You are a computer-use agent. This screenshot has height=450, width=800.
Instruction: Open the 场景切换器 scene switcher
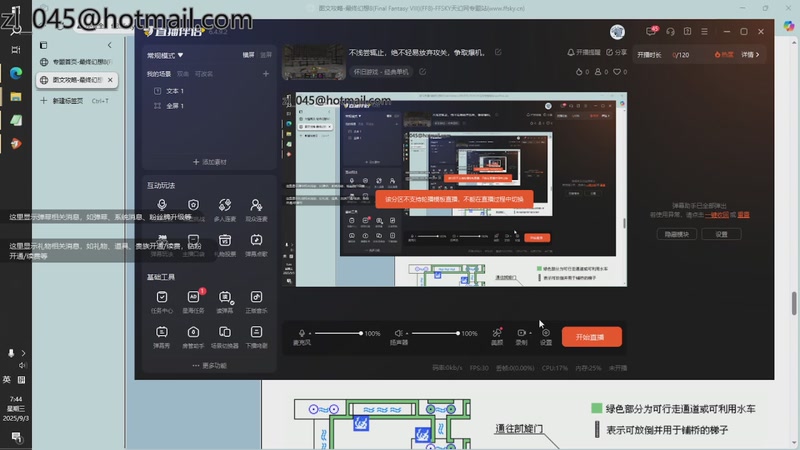(225, 337)
